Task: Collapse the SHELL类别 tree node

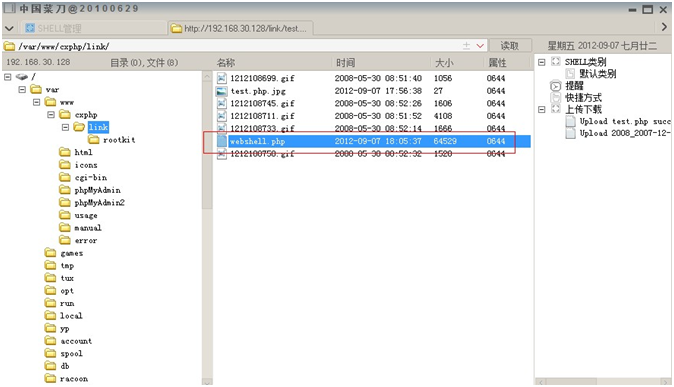Action: pyautogui.click(x=542, y=62)
